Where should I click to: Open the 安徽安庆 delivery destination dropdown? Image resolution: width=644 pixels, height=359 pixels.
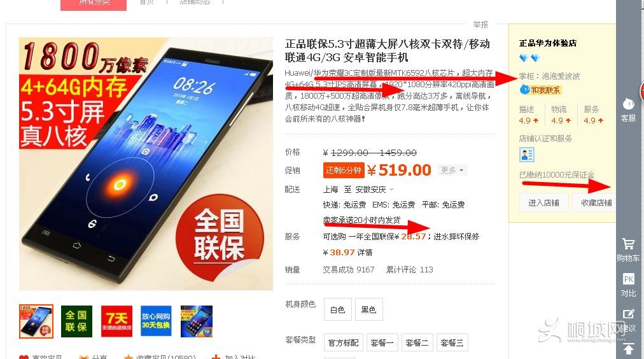point(374,189)
